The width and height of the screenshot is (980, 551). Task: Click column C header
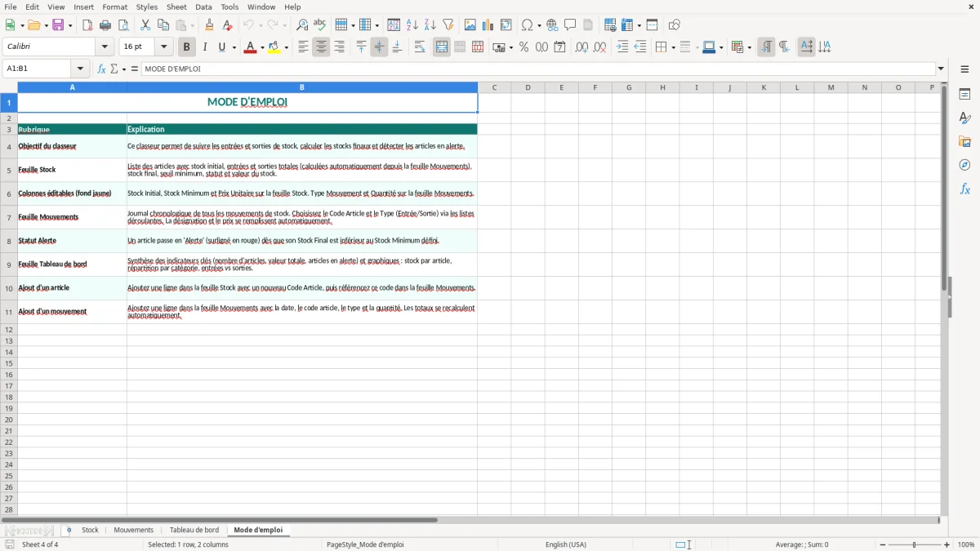tap(494, 87)
